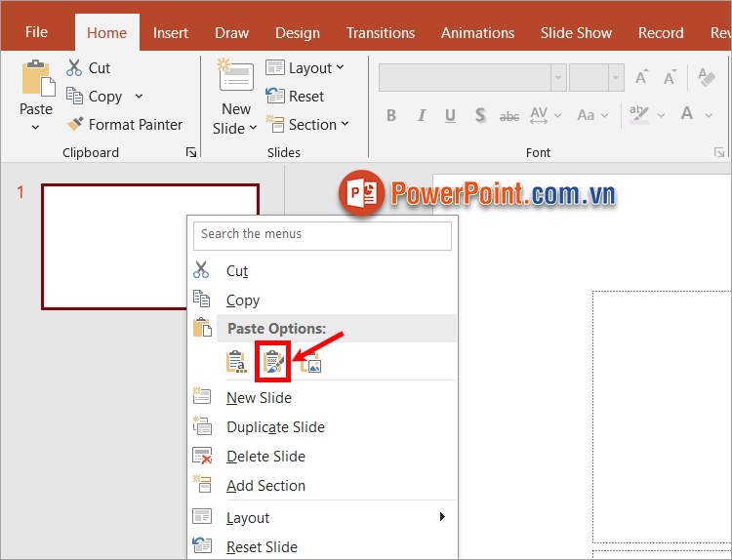Select Cut text in the context menu

click(237, 271)
